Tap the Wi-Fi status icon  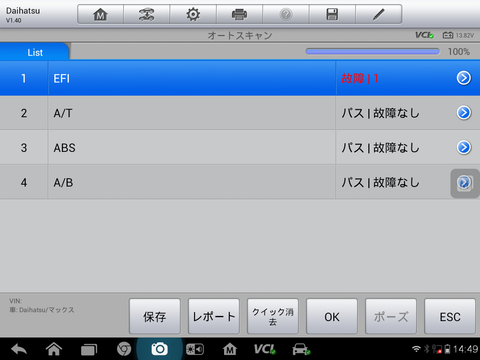tap(416, 349)
